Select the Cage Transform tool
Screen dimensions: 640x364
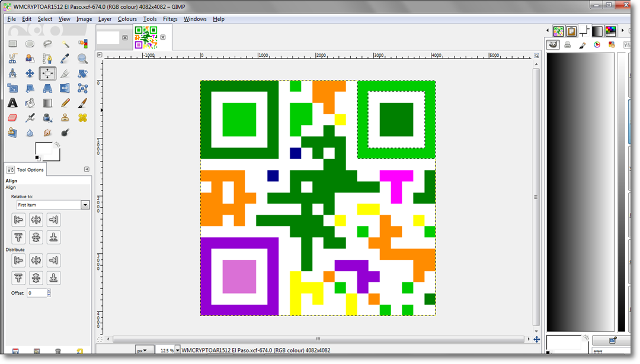[82, 88]
